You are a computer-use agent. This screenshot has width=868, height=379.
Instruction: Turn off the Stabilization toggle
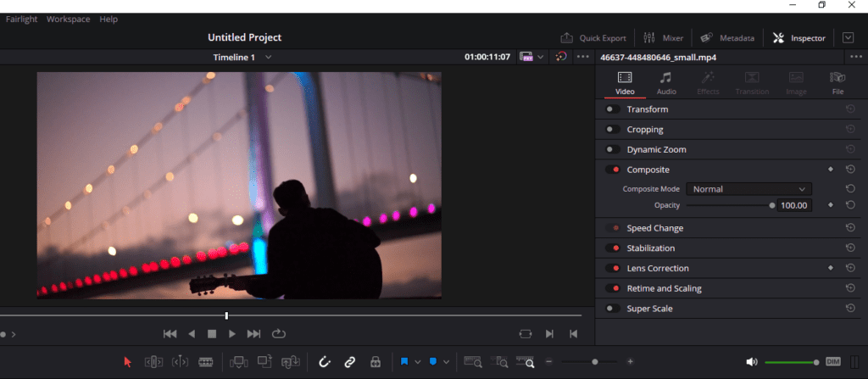coord(612,248)
